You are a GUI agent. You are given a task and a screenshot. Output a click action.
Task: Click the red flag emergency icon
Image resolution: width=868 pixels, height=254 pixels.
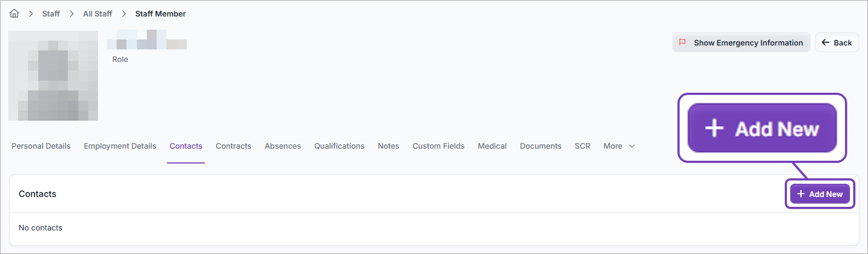pos(682,42)
